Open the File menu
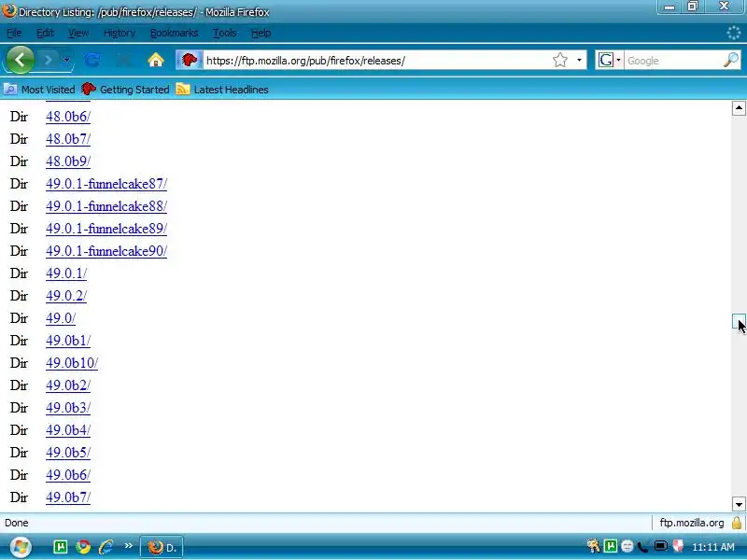This screenshot has height=560, width=747. click(x=14, y=33)
